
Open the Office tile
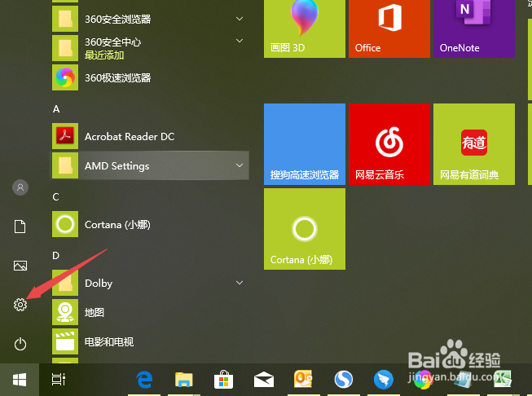389,29
